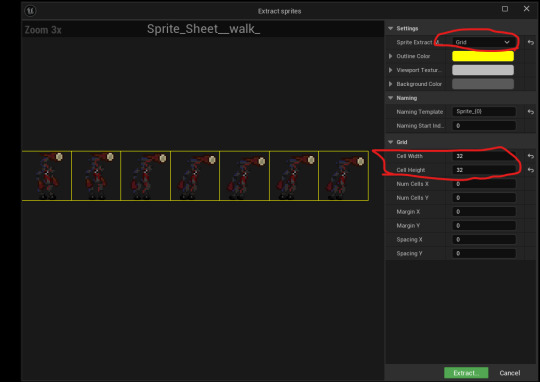Select the fifth walk sprite frame

(245, 176)
